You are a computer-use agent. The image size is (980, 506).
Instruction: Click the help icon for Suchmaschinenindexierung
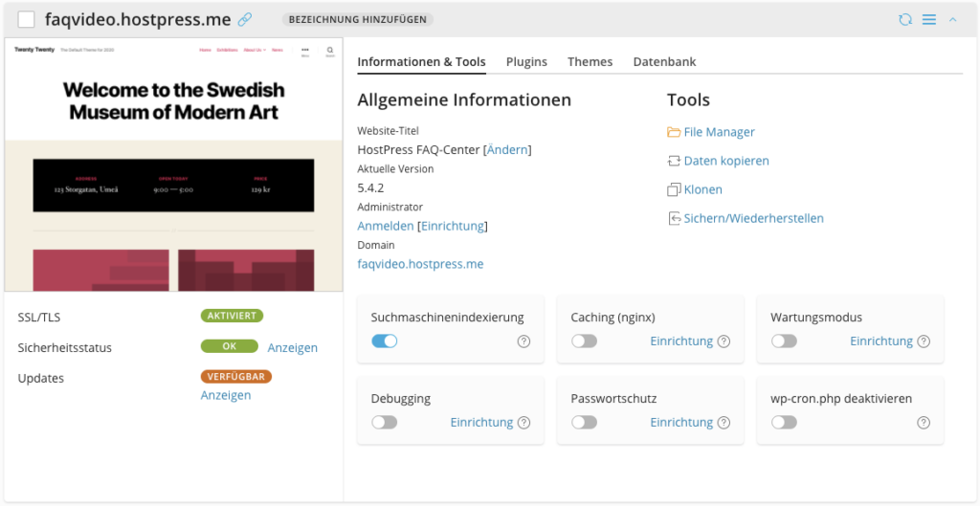pos(523,341)
